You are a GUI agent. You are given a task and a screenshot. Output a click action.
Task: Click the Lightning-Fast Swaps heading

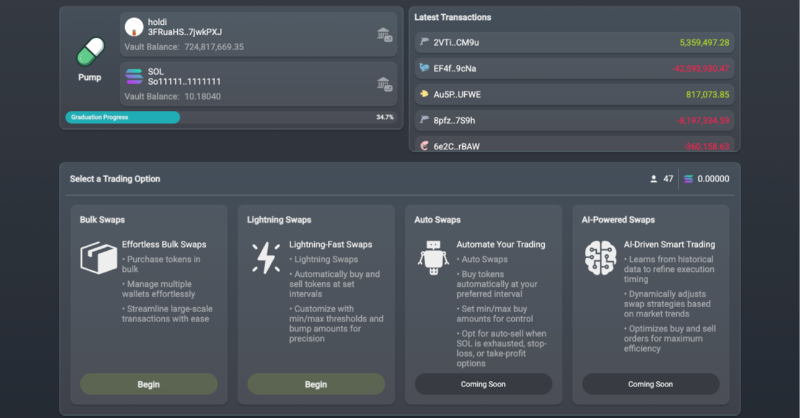(331, 244)
